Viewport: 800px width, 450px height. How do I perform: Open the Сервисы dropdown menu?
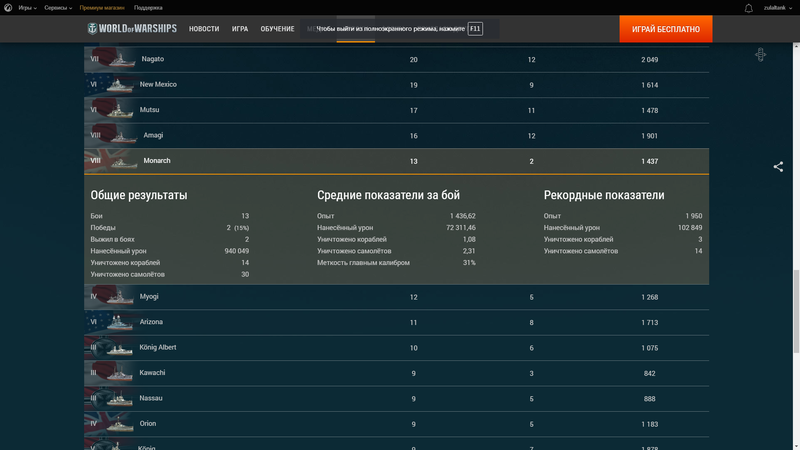point(58,8)
